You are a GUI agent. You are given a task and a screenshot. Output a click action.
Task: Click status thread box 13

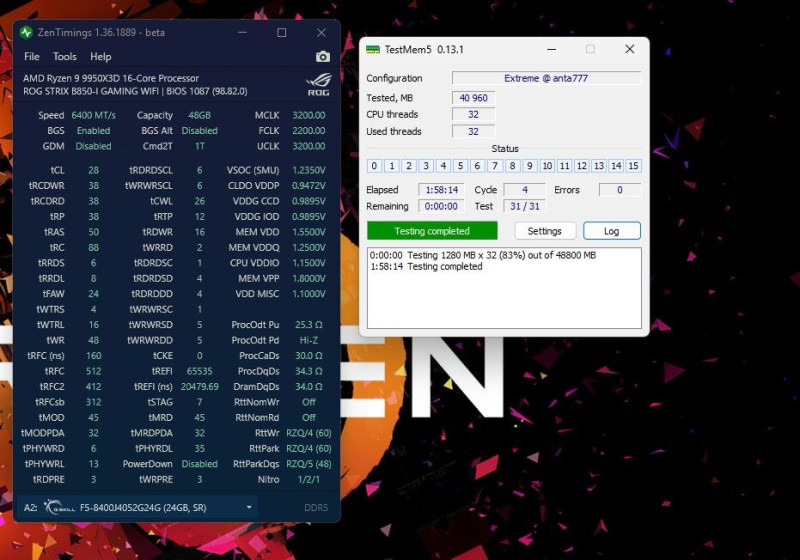(599, 166)
